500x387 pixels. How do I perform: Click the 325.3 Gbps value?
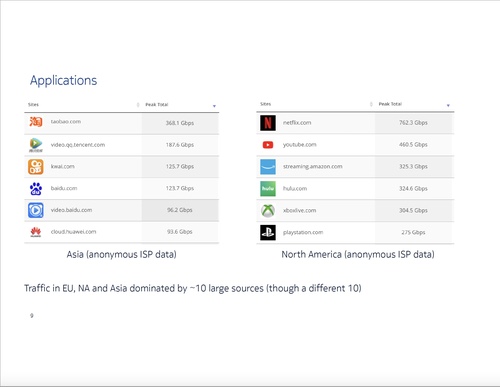pyautogui.click(x=413, y=166)
